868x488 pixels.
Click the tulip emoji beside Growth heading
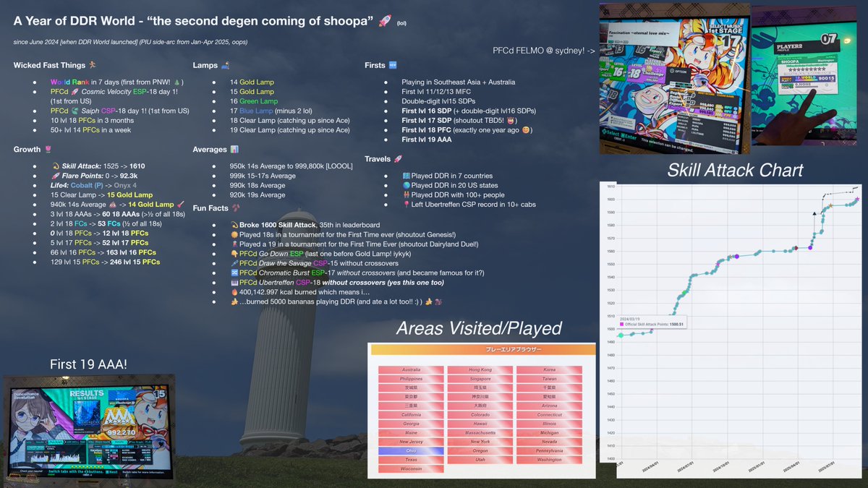[x=48, y=149]
